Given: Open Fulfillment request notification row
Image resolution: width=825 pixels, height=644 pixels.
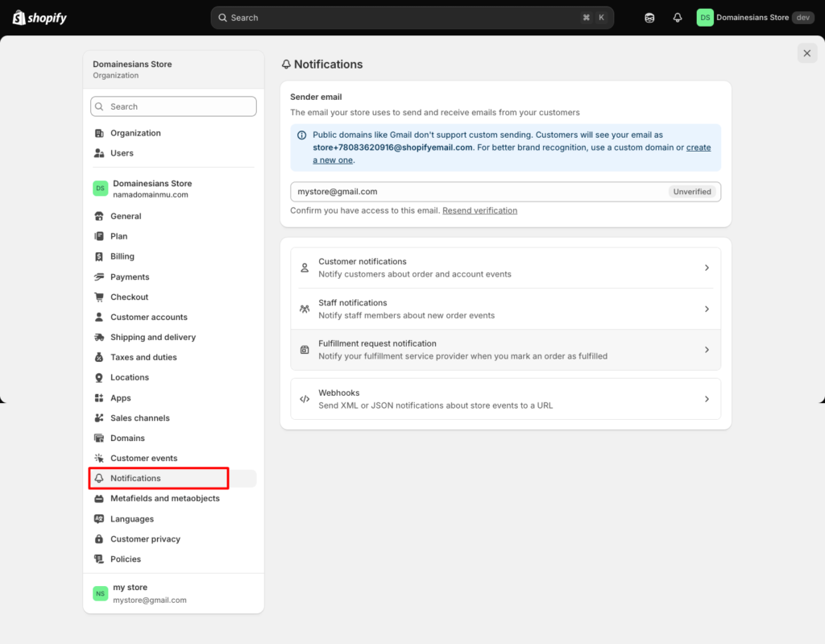Looking at the screenshot, I should point(506,350).
